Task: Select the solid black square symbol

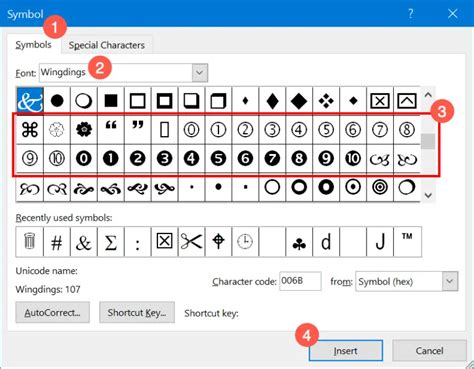Action: (111, 100)
